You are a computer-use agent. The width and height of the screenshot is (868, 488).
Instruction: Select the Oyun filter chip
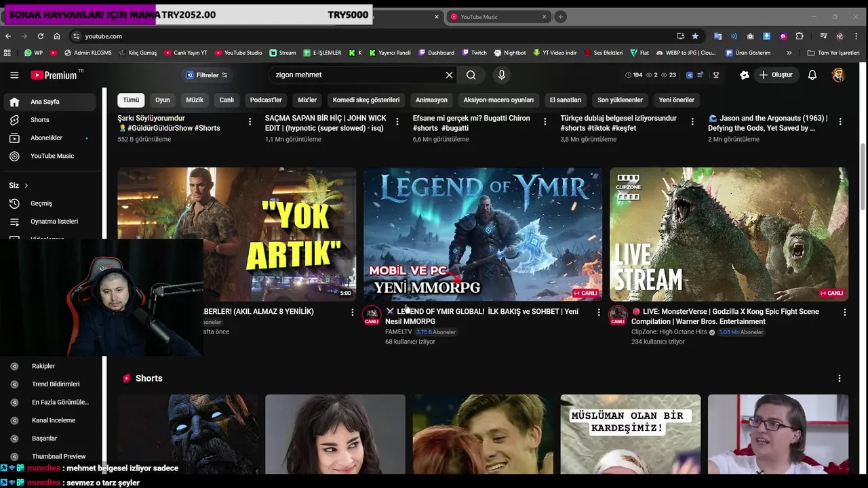163,100
